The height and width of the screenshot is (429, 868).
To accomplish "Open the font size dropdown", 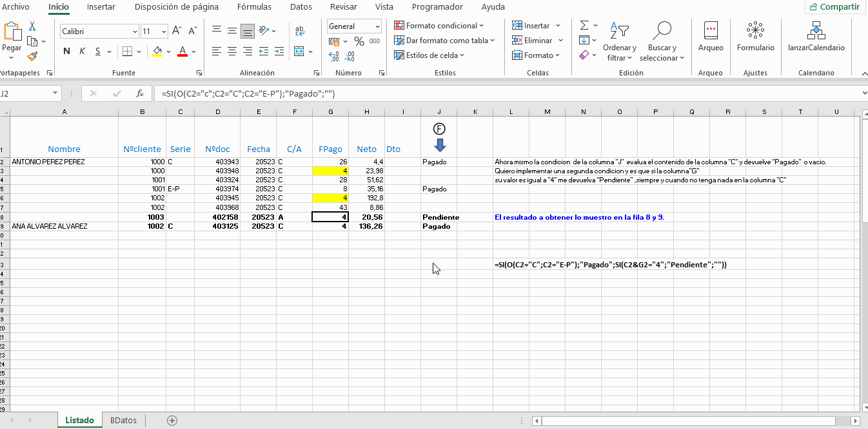I will pyautogui.click(x=164, y=32).
